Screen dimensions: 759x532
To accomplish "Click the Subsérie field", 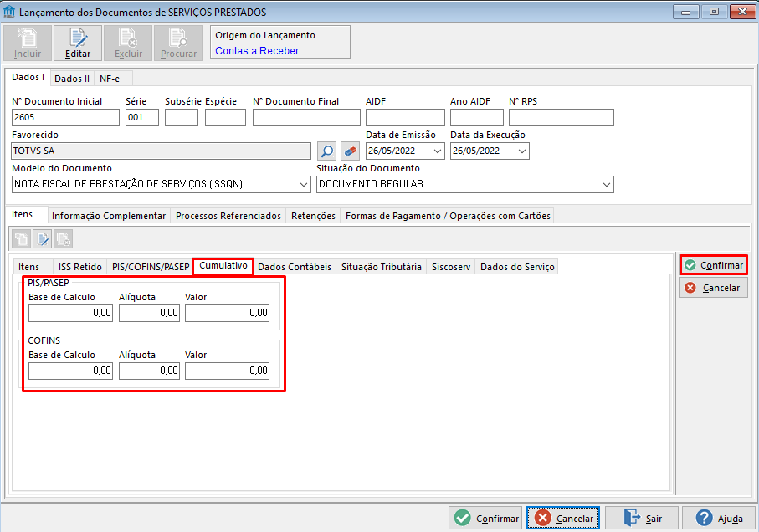I will (182, 117).
